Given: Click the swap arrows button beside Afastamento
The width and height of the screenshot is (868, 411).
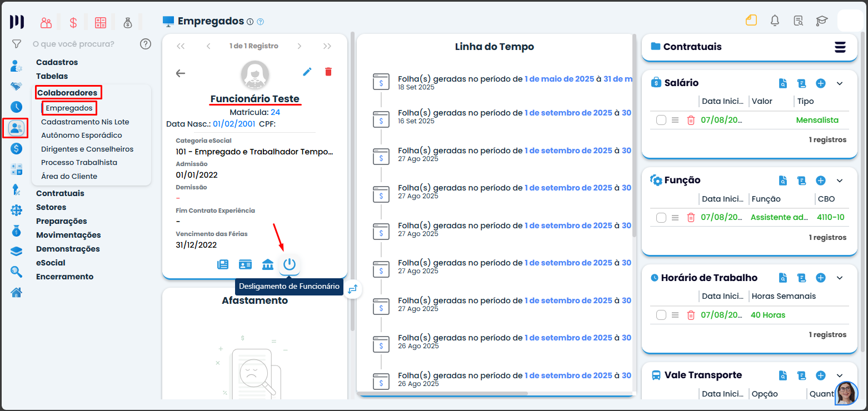Looking at the screenshot, I should pyautogui.click(x=352, y=289).
